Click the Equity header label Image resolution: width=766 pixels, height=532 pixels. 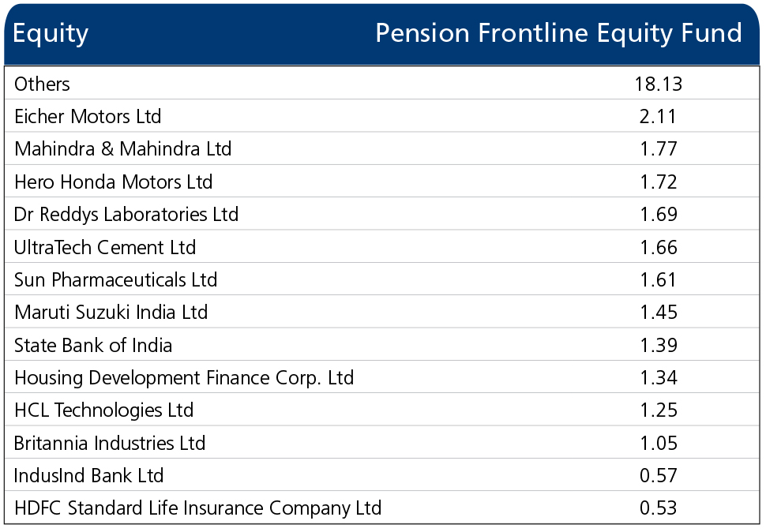[51, 34]
